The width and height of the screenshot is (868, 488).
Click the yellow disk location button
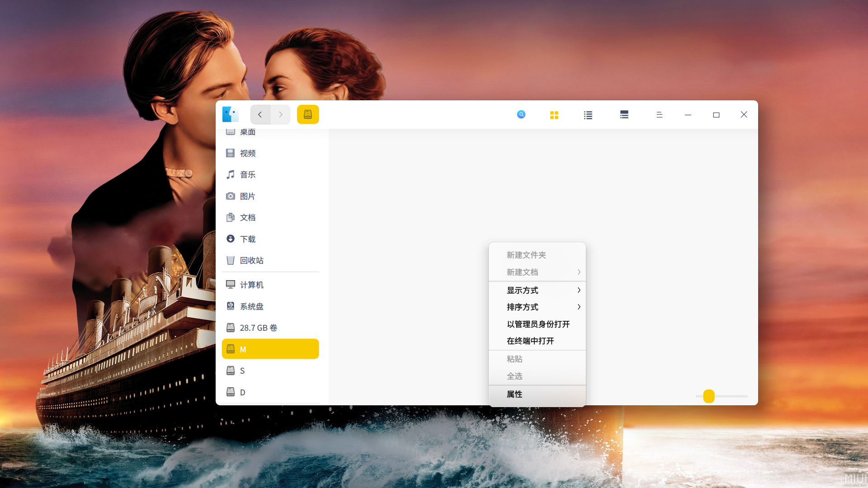(308, 115)
